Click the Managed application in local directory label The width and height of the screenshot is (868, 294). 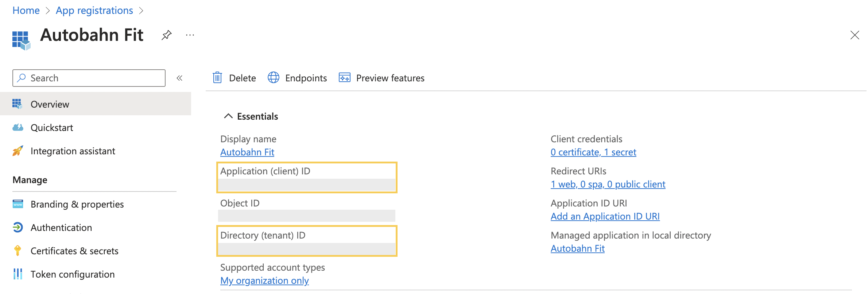631,235
